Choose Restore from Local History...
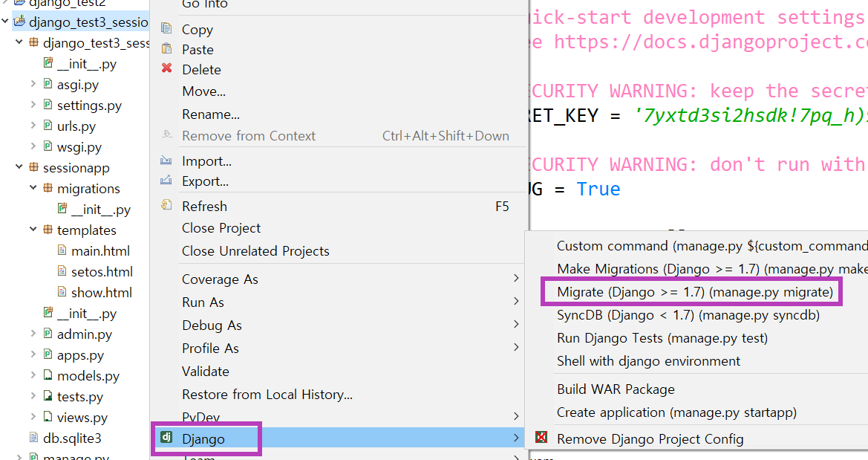This screenshot has height=460, width=868. pyautogui.click(x=267, y=394)
